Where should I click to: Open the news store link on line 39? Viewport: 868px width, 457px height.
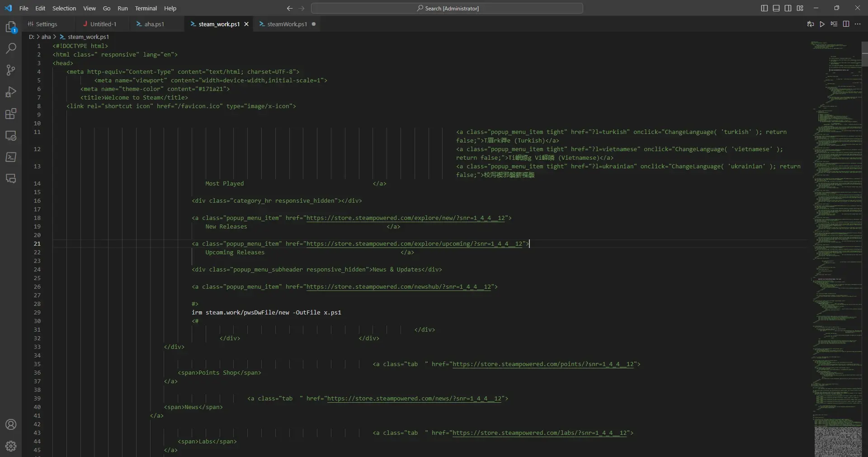[414, 398]
